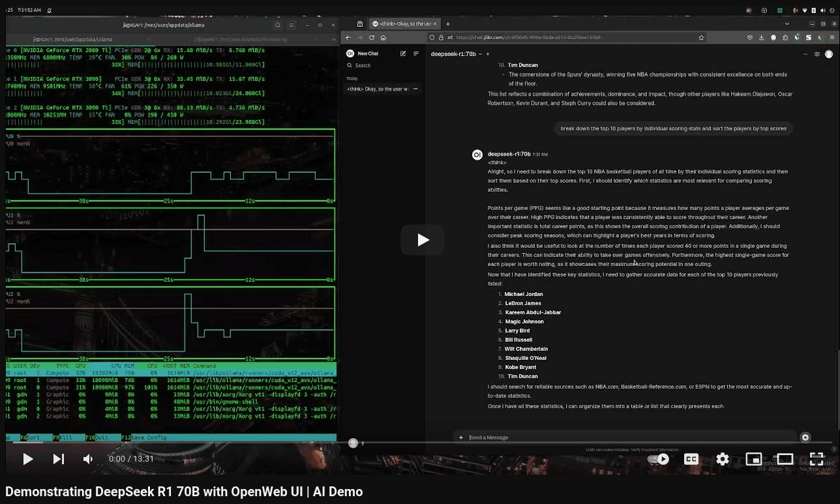The image size is (840, 504).
Task: Skip to the next video
Action: click(58, 459)
